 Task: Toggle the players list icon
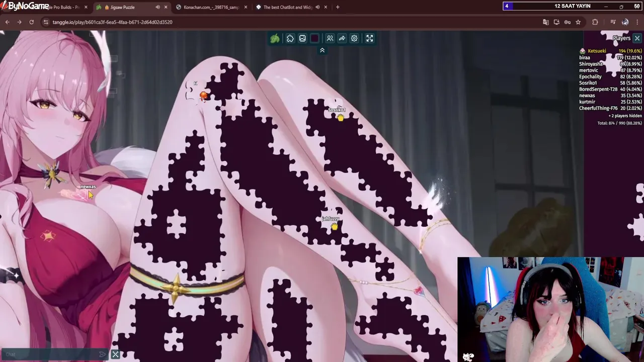point(330,38)
